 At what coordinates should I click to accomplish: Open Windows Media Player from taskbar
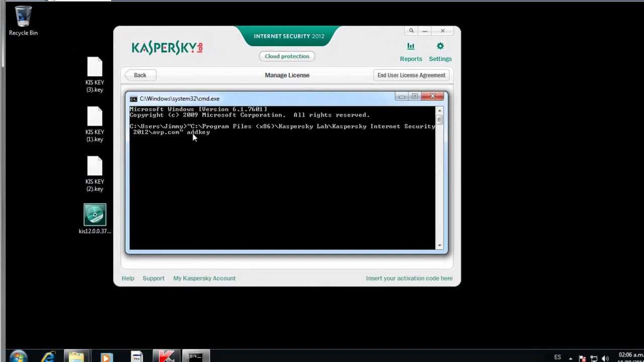tap(106, 357)
